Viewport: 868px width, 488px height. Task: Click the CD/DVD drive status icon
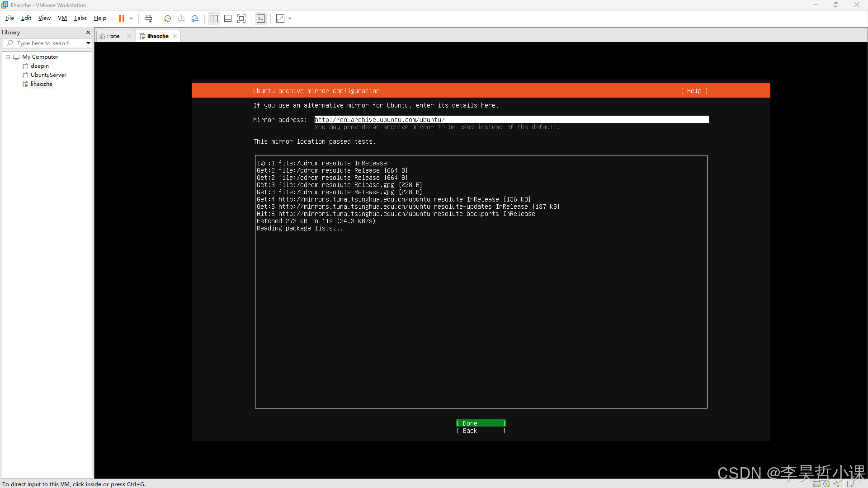[826, 484]
